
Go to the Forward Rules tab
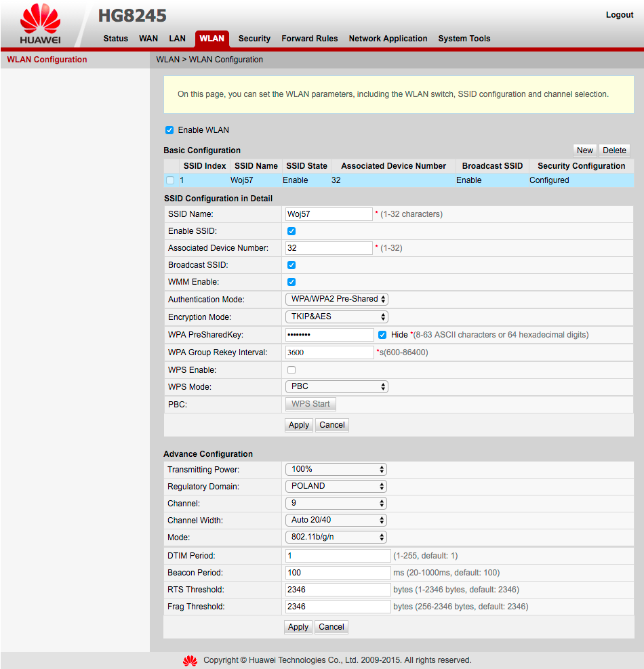click(x=309, y=39)
